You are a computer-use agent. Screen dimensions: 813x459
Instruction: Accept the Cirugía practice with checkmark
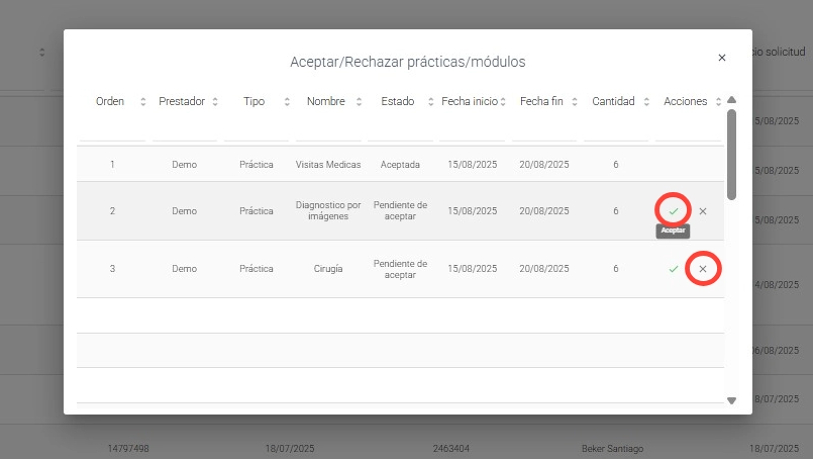(x=673, y=269)
